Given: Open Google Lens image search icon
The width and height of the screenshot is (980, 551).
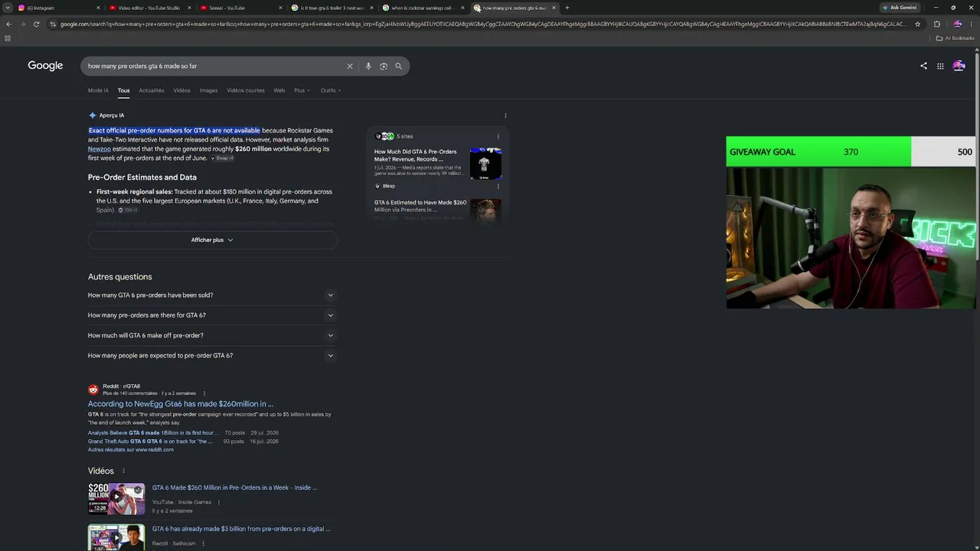Looking at the screenshot, I should (384, 67).
